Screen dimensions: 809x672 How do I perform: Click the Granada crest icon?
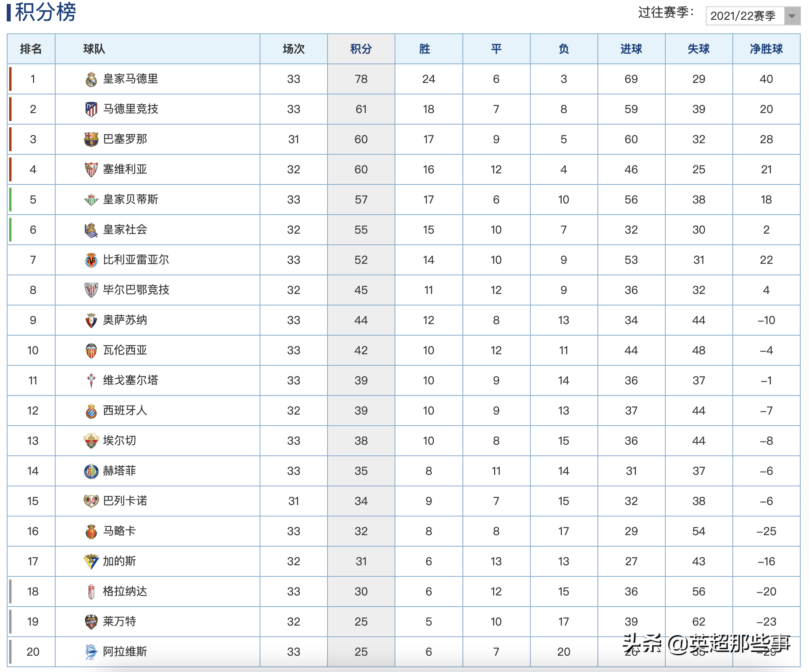pos(91,592)
